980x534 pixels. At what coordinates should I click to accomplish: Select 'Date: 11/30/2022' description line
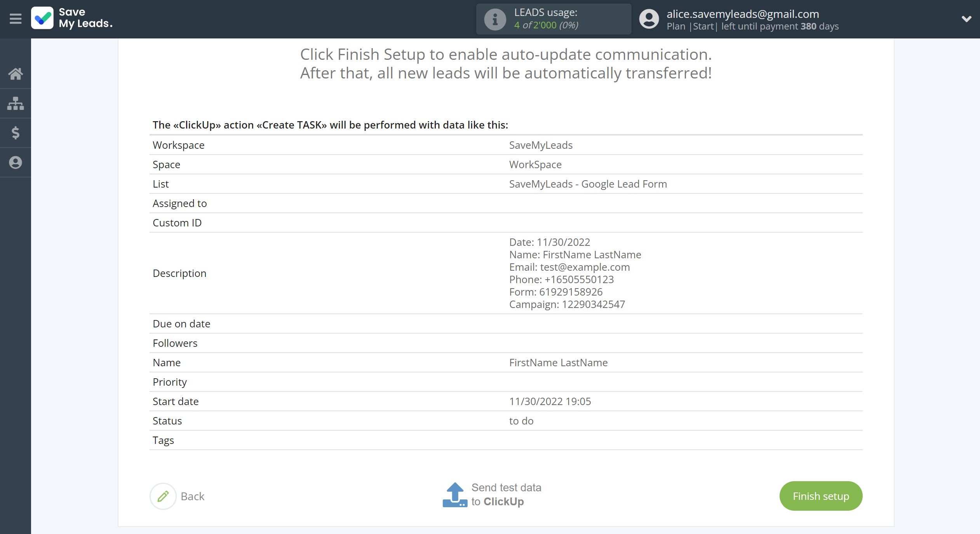pyautogui.click(x=550, y=242)
